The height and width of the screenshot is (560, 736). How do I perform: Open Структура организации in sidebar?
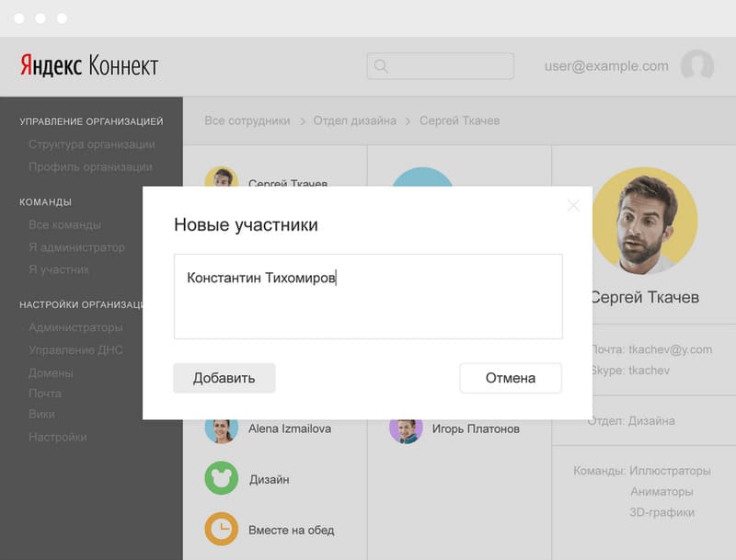tap(91, 144)
